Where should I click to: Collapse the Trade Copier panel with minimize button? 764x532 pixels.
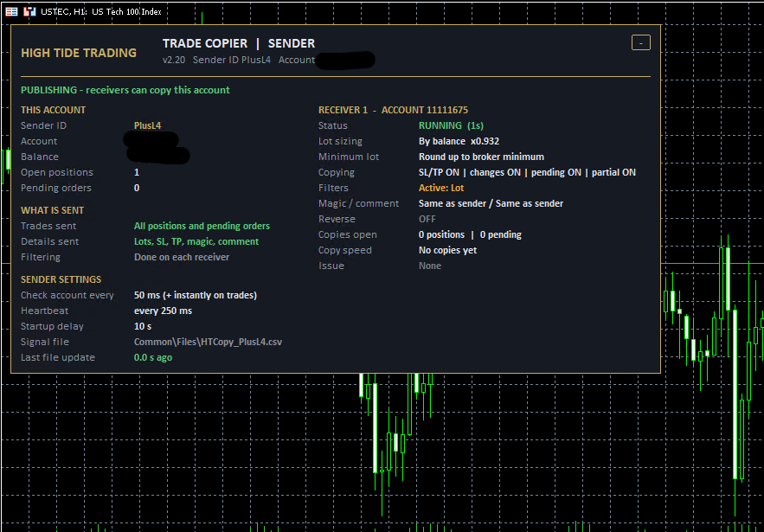641,43
